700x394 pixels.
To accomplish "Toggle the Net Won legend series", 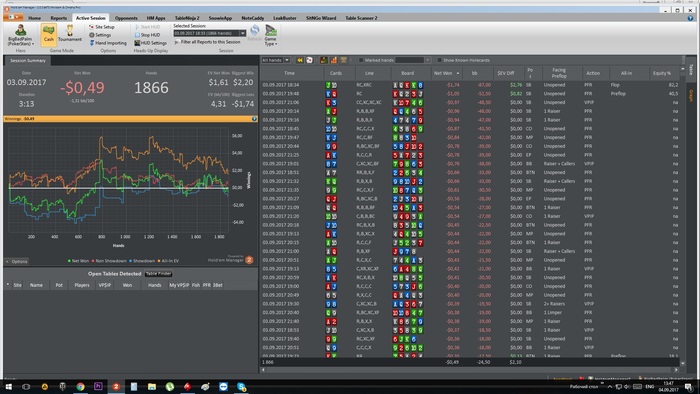I will click(x=79, y=261).
